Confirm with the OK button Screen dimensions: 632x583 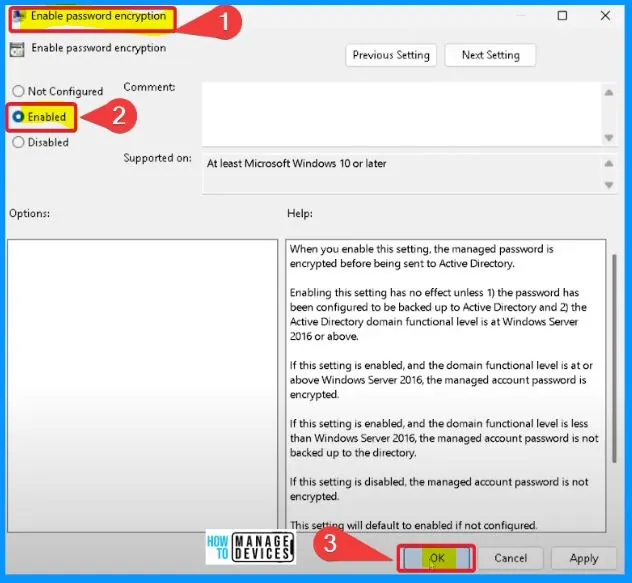[x=437, y=558]
